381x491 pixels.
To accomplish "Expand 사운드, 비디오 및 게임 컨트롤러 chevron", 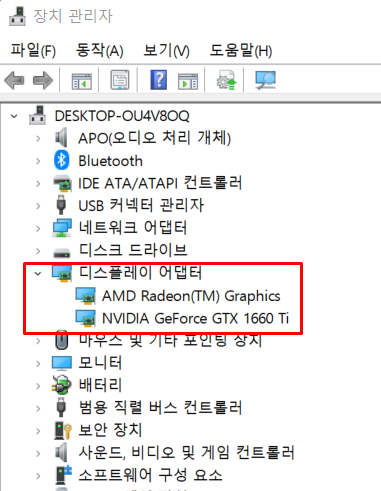I will pyautogui.click(x=38, y=453).
